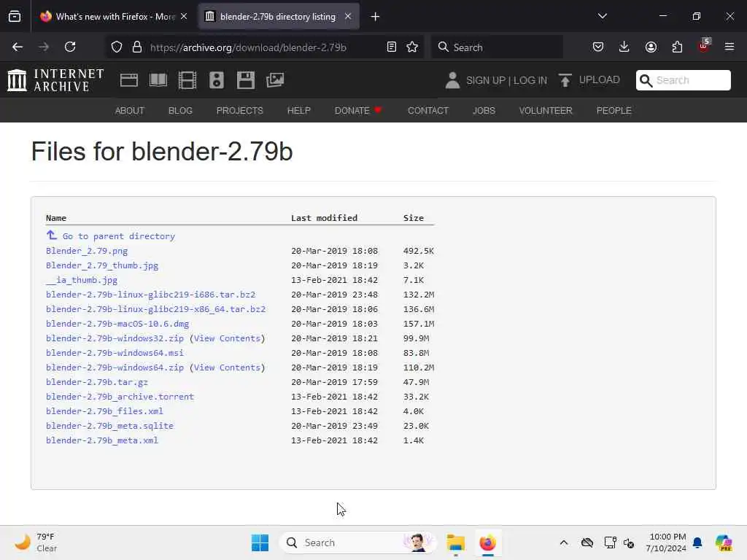
Task: Open the Audio speaker icon
Action: coord(216,80)
